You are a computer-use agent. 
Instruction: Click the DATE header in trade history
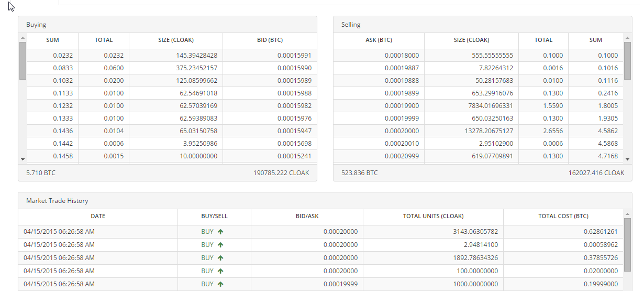coord(98,216)
